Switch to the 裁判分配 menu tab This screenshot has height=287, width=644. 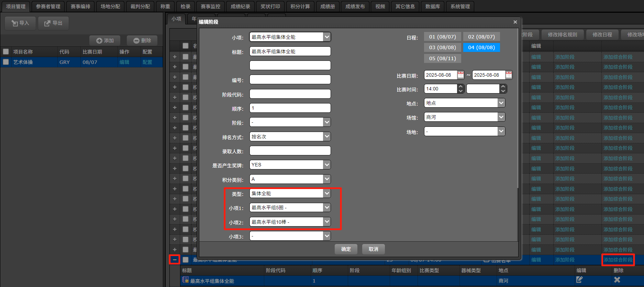pos(140,7)
